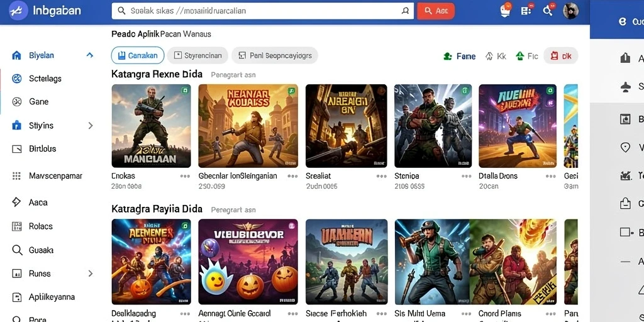Open the Sctenlags sidebar icon

pyautogui.click(x=16, y=79)
